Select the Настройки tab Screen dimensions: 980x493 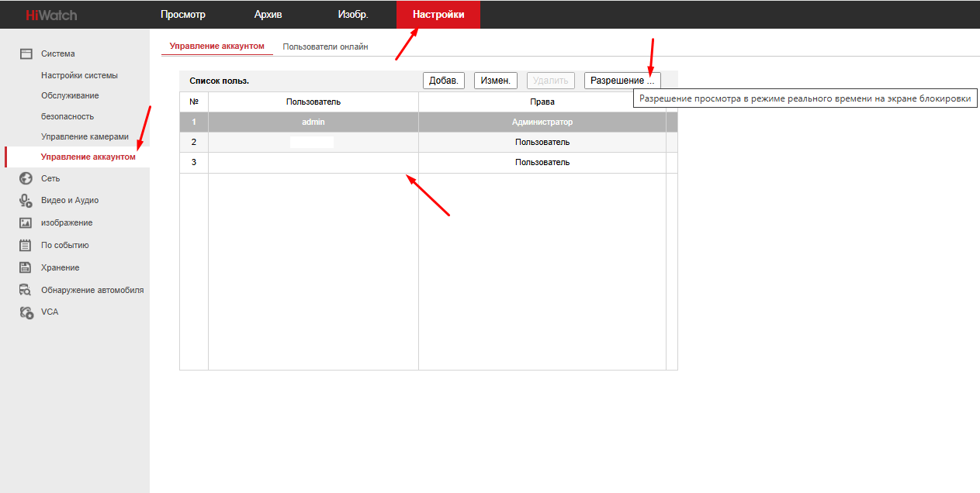click(x=438, y=15)
